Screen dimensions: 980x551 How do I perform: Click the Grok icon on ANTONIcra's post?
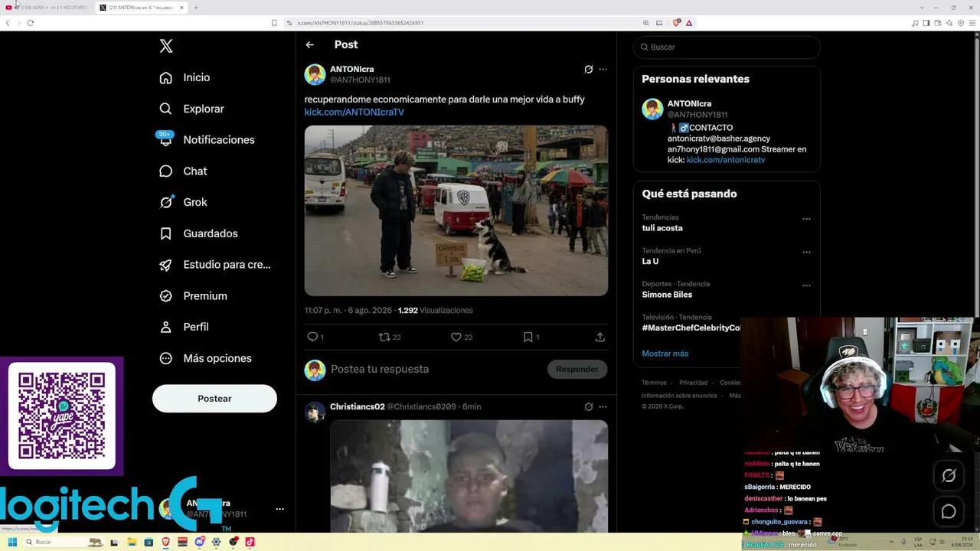pyautogui.click(x=588, y=69)
